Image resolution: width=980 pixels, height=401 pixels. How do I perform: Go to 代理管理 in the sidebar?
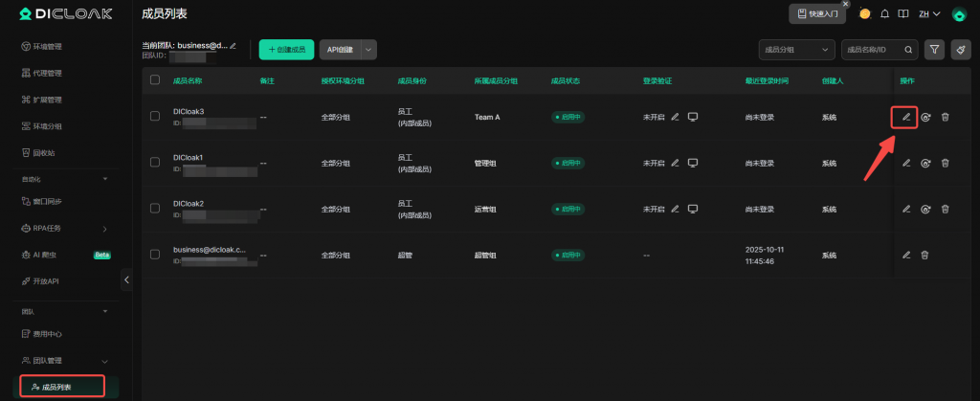coord(48,73)
